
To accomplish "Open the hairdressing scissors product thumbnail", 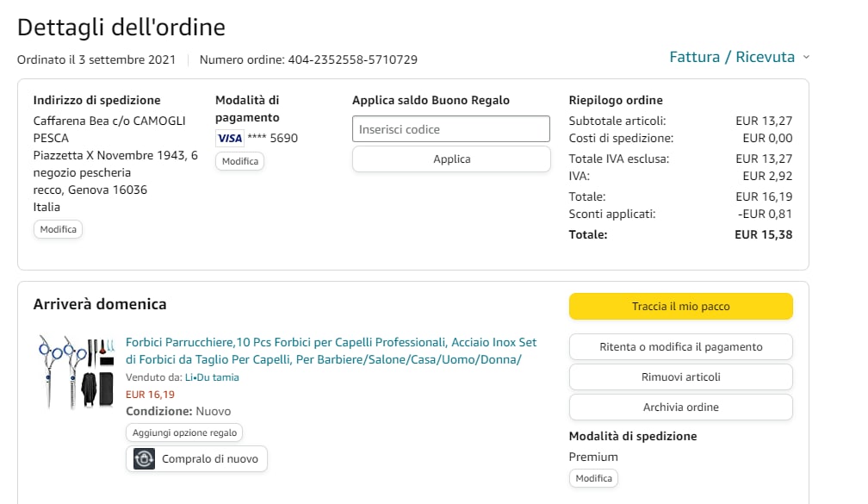I will tap(76, 371).
